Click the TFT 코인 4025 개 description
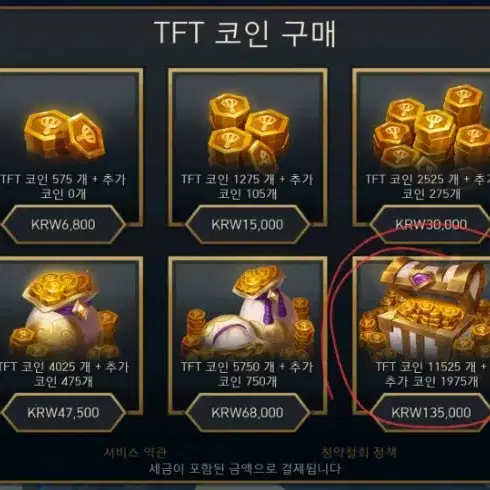The image size is (490, 490). tap(63, 374)
